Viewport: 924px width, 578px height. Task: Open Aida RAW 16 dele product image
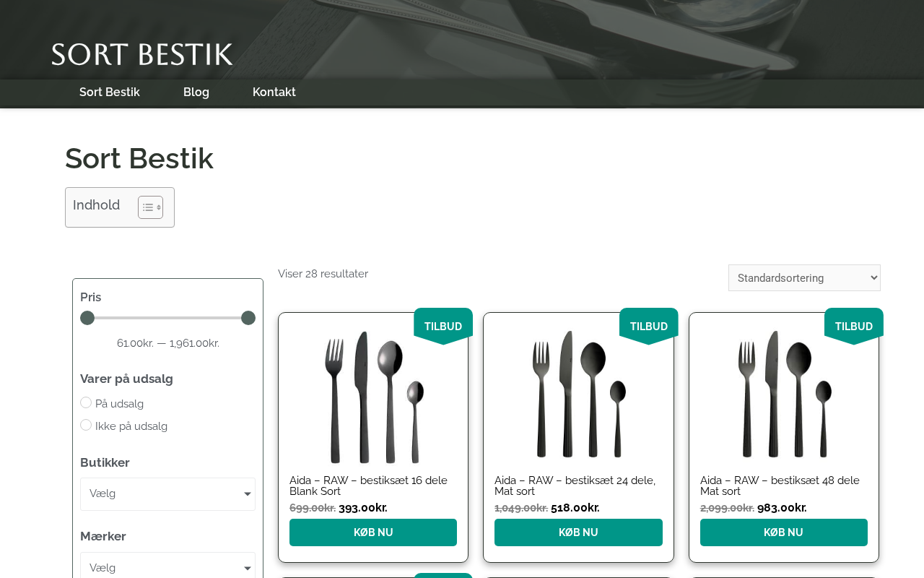373,397
